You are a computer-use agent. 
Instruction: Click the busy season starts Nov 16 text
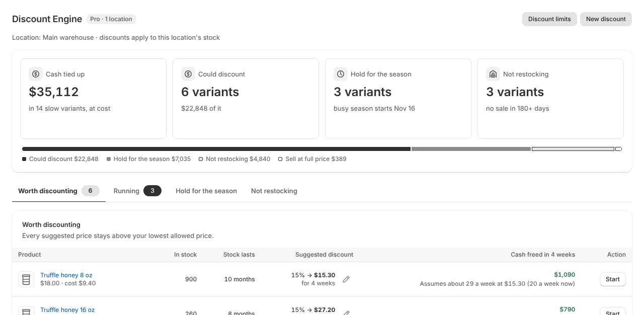pos(374,109)
